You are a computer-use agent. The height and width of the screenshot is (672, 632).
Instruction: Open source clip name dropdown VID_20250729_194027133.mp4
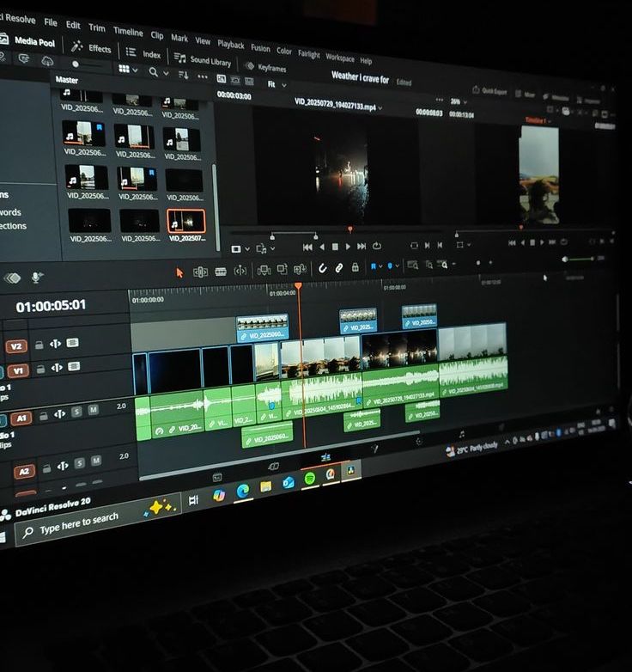click(x=338, y=104)
